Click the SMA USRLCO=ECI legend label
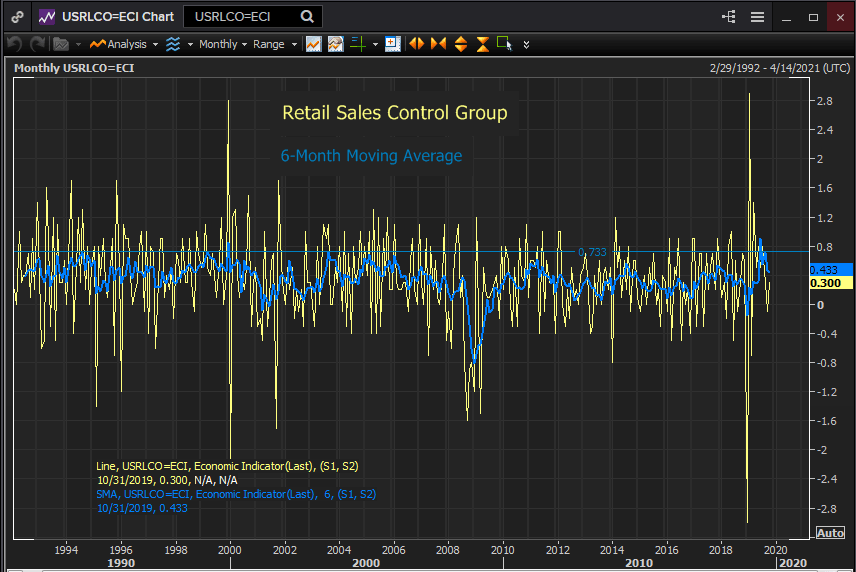856x572 pixels. [x=236, y=494]
